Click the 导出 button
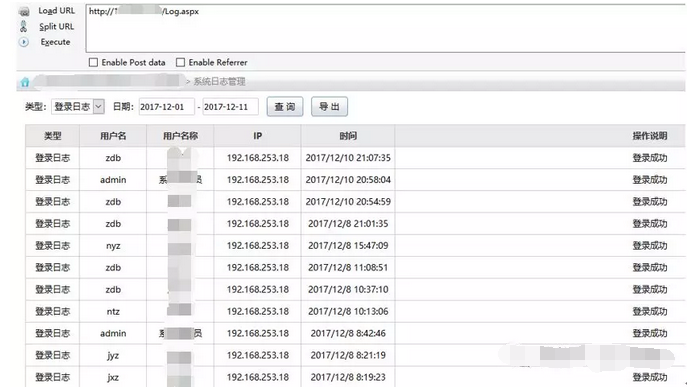The image size is (696, 391). [x=329, y=107]
